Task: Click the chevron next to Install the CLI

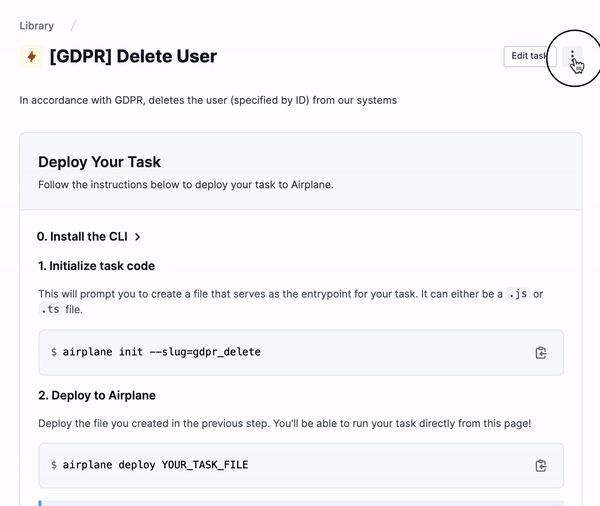Action: click(x=137, y=237)
